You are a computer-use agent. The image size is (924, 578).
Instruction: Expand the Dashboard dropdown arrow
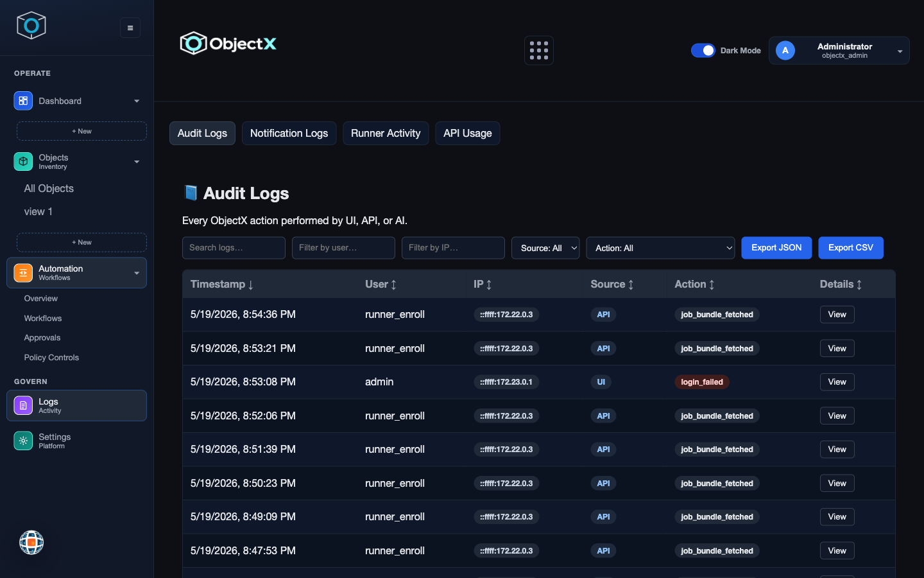point(137,101)
